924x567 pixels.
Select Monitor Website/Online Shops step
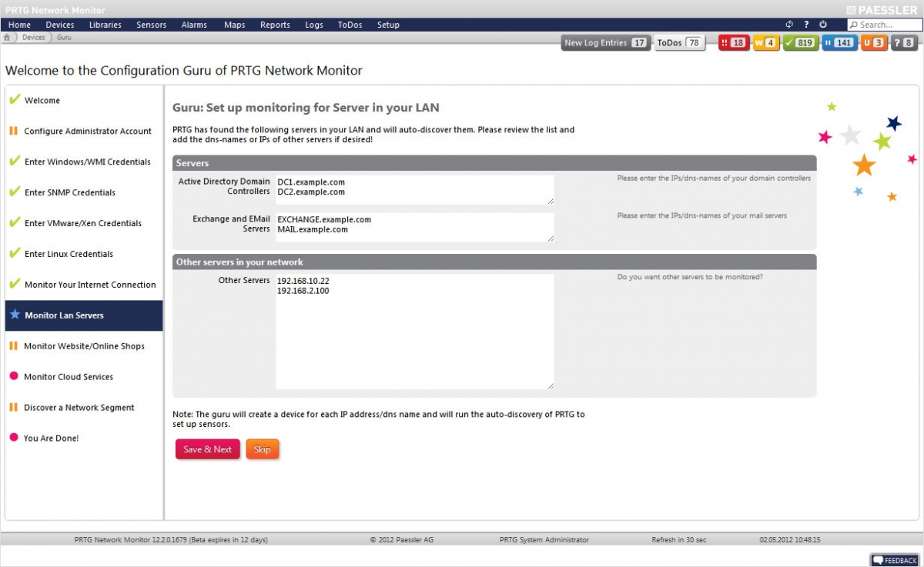(x=84, y=346)
